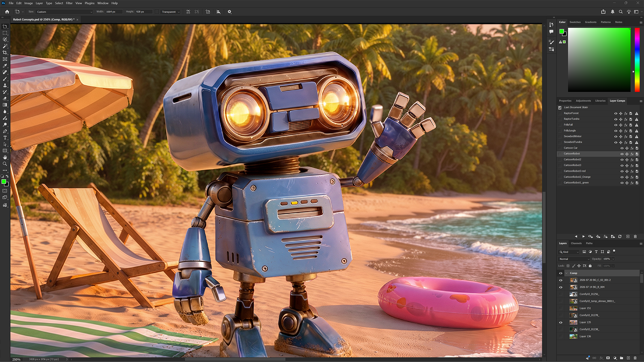Update layer comp with refresh icon
Image resolution: width=644 pixels, height=362 pixels.
[x=620, y=237]
